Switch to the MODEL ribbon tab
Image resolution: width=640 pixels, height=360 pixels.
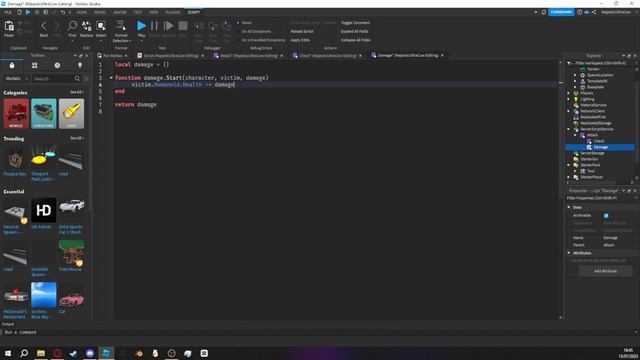coord(100,12)
